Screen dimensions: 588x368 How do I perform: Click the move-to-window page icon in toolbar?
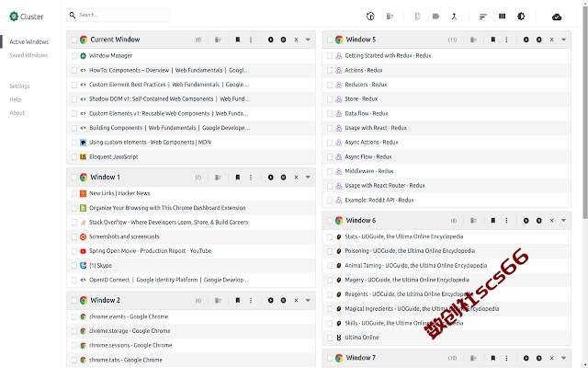click(417, 17)
